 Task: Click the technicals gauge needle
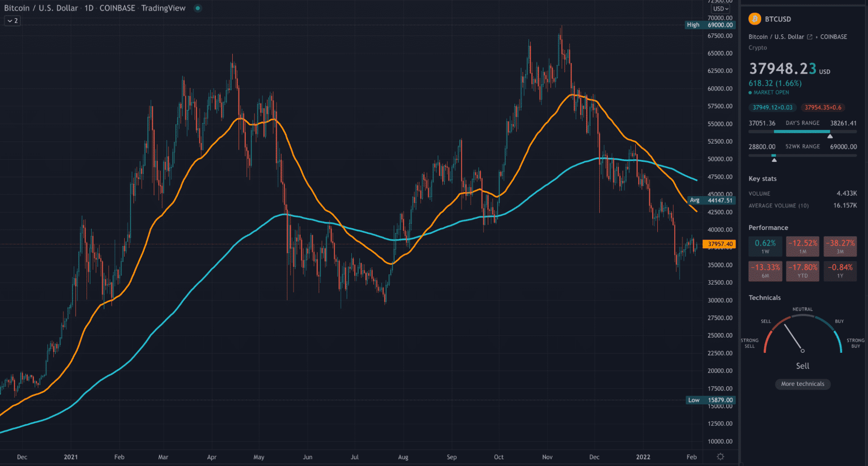[x=794, y=338]
